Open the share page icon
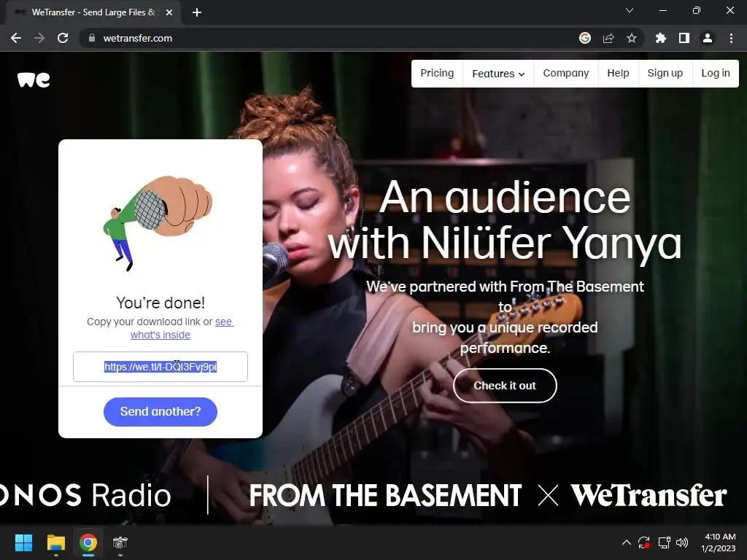This screenshot has width=747, height=560. pos(608,38)
